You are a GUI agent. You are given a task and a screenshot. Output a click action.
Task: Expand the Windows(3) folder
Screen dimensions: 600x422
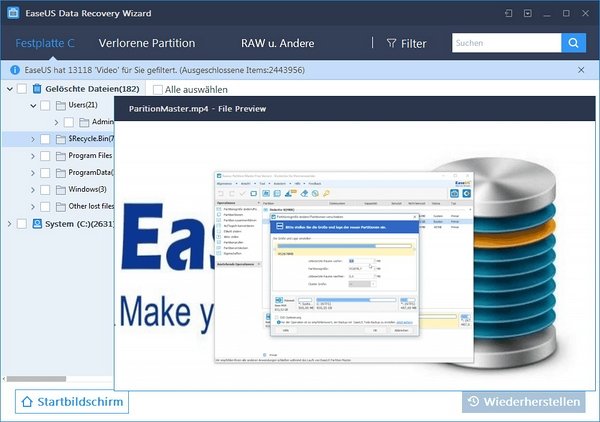pyautogui.click(x=33, y=190)
